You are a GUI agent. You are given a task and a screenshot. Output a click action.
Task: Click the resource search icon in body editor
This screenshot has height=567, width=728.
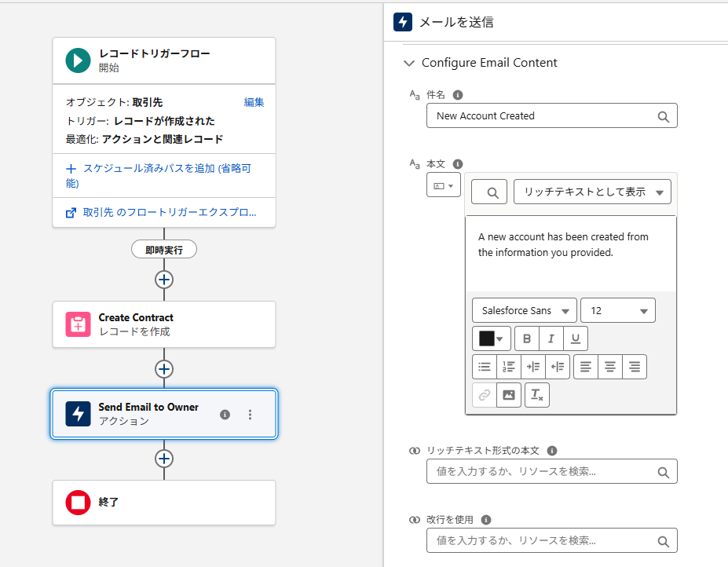pos(489,192)
